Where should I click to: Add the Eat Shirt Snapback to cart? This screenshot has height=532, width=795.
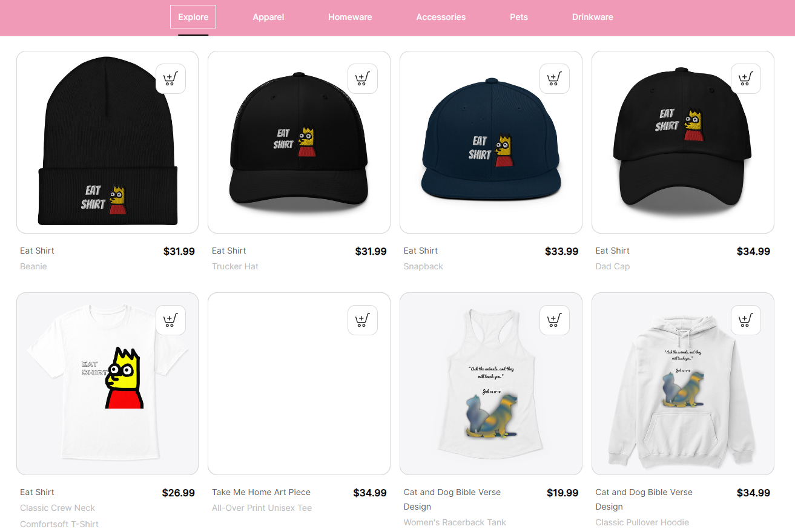click(x=555, y=79)
